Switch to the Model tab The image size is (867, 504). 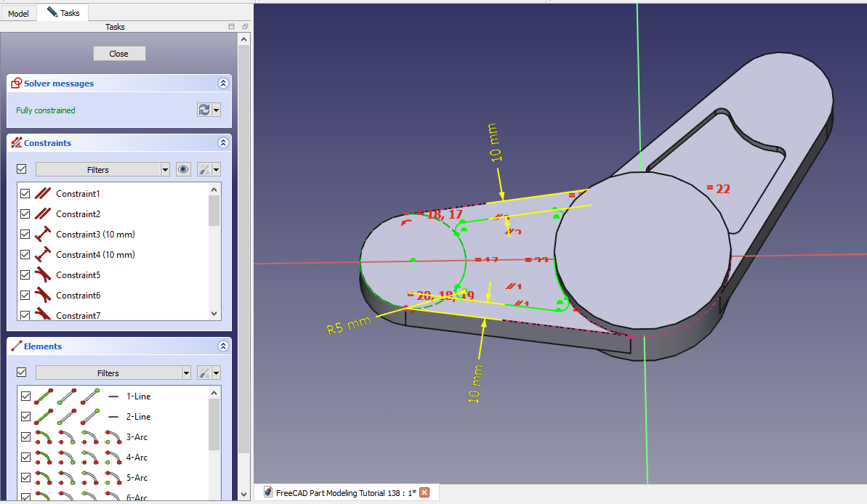coord(18,13)
